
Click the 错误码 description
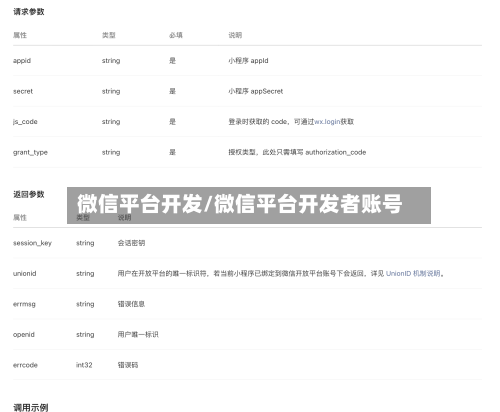(x=128, y=365)
